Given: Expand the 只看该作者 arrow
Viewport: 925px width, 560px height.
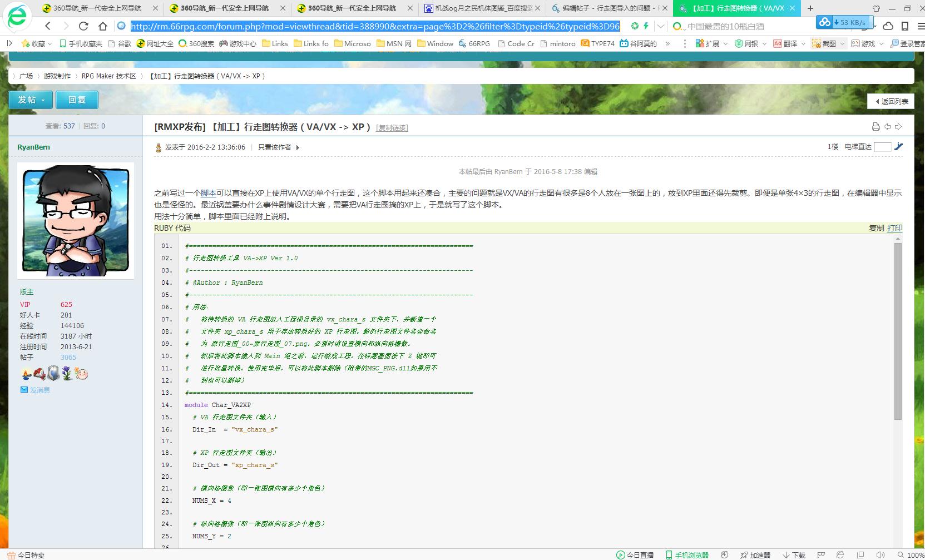Looking at the screenshot, I should (298, 147).
